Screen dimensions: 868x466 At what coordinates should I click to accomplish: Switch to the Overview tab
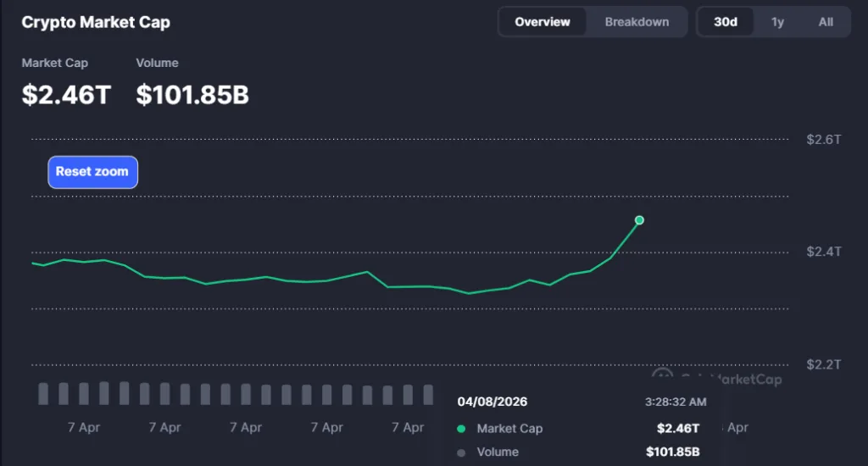point(542,22)
